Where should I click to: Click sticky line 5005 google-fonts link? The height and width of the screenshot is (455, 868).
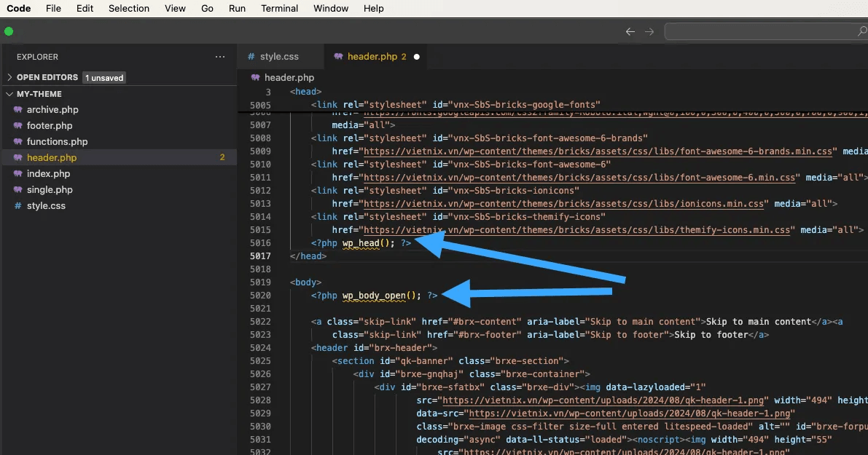tap(455, 105)
